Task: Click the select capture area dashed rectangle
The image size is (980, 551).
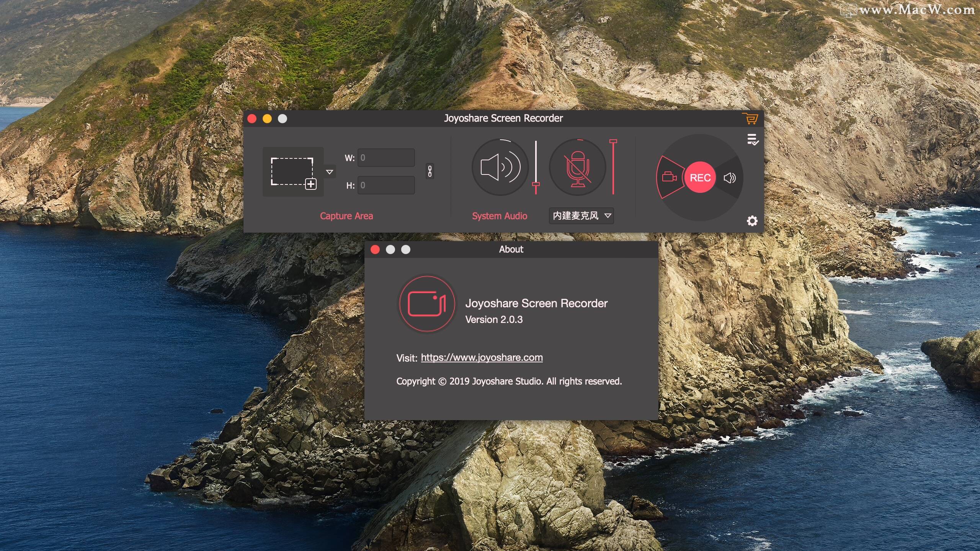Action: (x=293, y=172)
